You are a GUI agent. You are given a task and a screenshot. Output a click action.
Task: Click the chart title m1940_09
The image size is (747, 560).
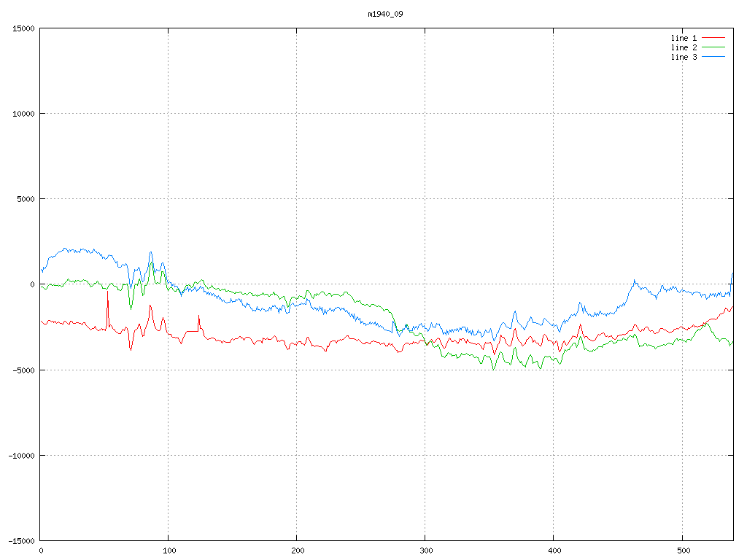385,15
